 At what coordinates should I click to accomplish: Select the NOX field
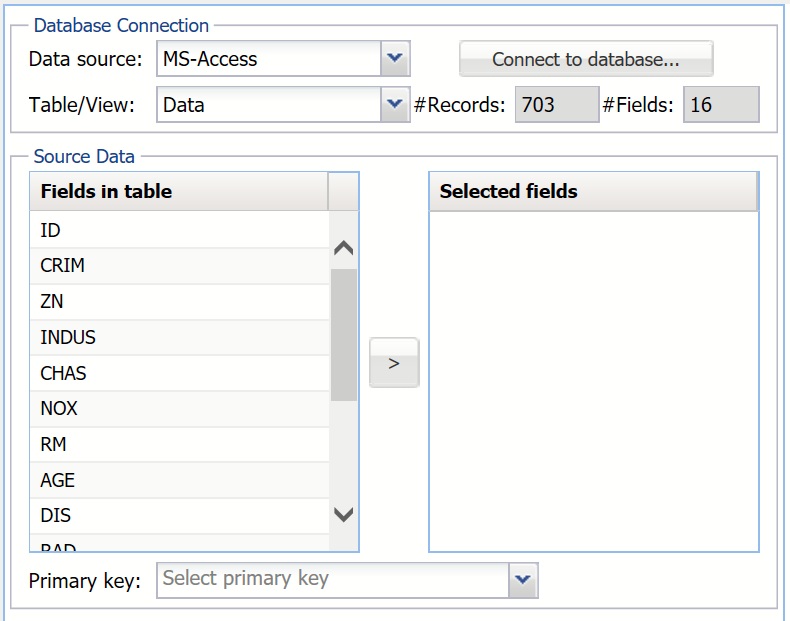[180, 408]
